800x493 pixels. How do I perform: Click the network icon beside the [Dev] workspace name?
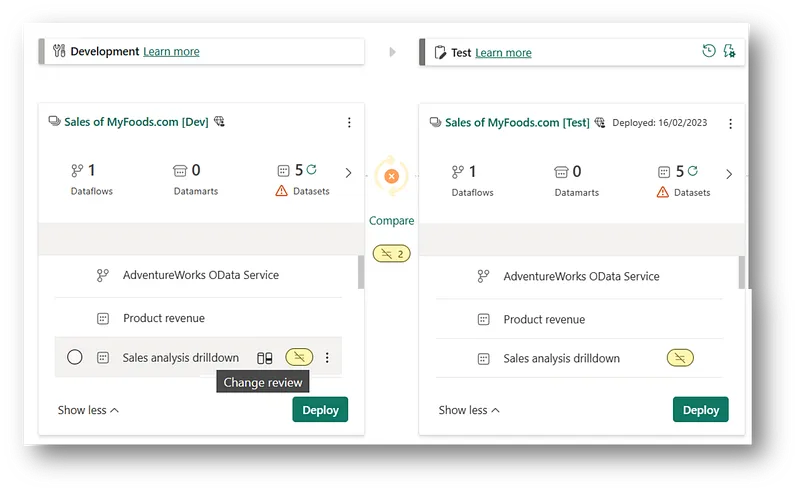(x=219, y=121)
